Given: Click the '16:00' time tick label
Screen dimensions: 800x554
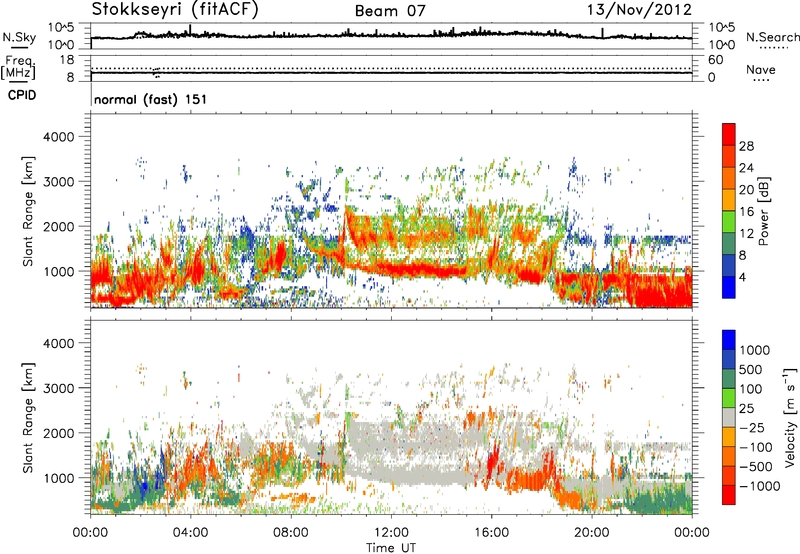Looking at the screenshot, I should pyautogui.click(x=491, y=533).
